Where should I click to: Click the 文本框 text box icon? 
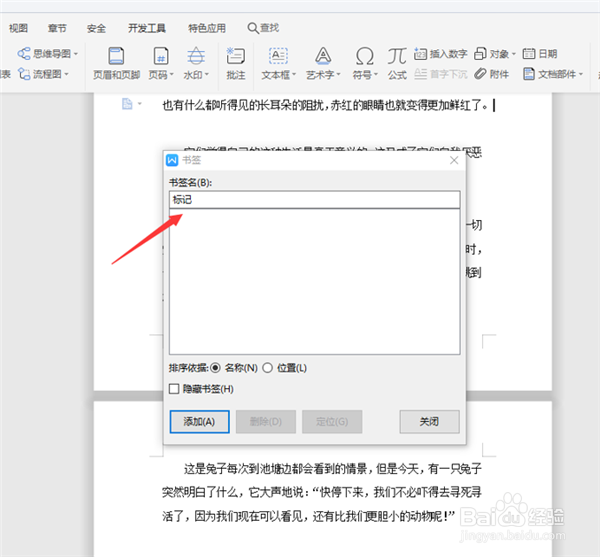coord(278,56)
